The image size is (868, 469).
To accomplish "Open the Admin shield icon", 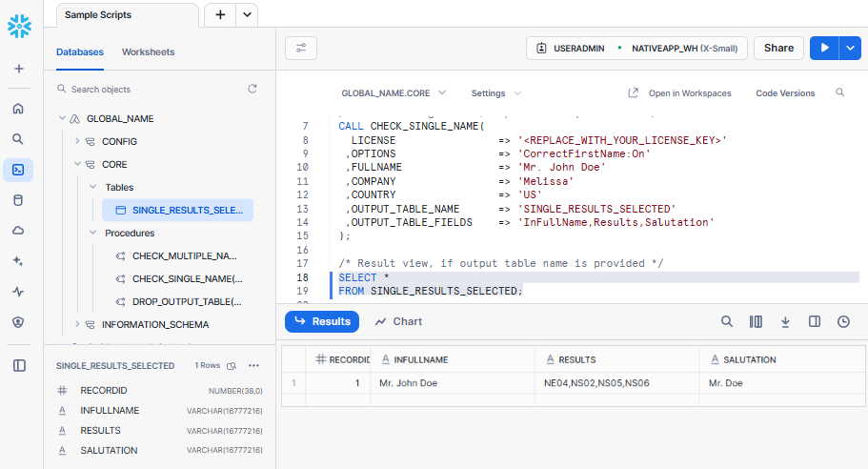I will click(x=18, y=321).
